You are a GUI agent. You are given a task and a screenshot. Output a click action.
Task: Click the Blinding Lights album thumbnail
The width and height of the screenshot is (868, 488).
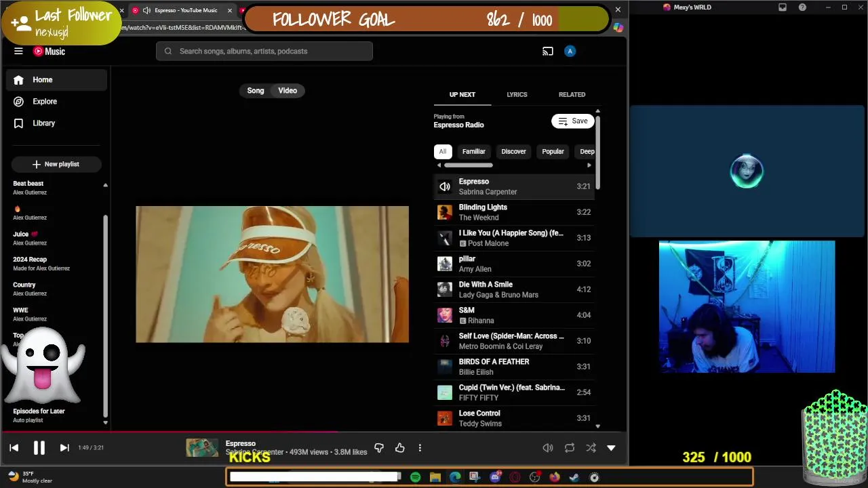click(445, 212)
